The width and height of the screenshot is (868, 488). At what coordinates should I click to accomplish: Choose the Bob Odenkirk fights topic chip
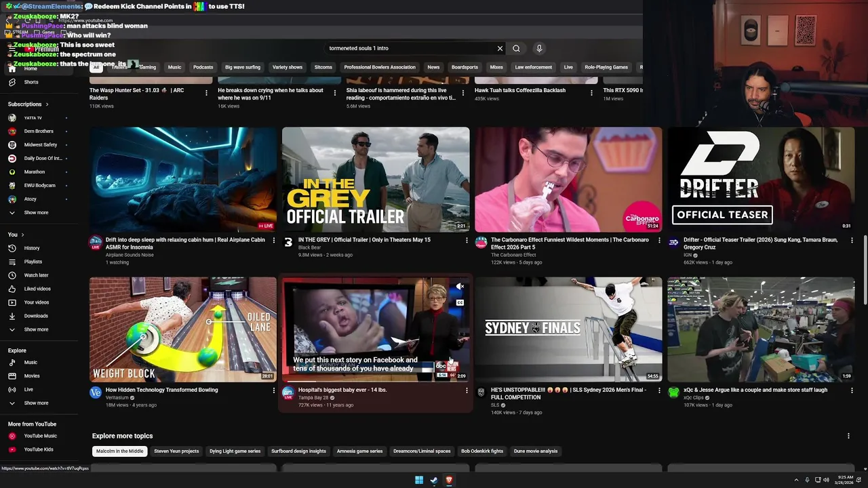pos(482,451)
